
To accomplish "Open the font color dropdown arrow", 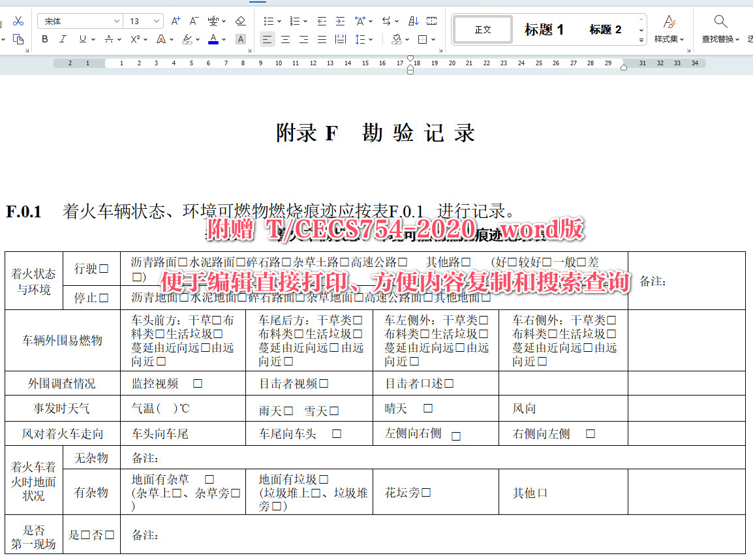I will pos(223,40).
